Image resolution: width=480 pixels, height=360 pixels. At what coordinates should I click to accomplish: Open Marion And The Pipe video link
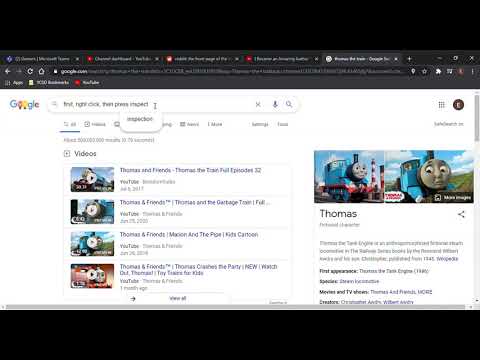189,235
